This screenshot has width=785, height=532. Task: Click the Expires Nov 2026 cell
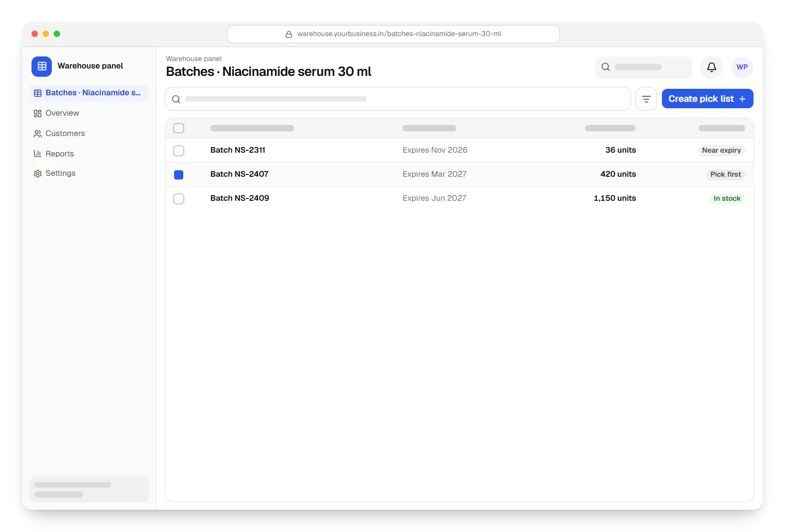click(435, 150)
